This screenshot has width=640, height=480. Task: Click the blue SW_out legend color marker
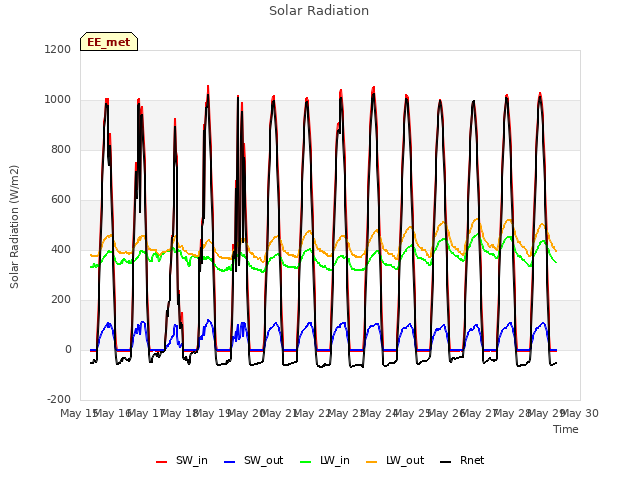pos(230,462)
